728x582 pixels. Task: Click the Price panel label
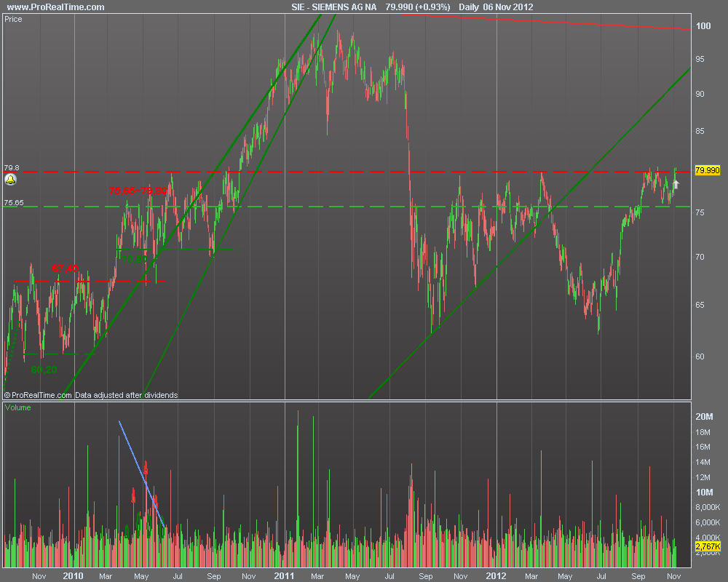[13, 19]
